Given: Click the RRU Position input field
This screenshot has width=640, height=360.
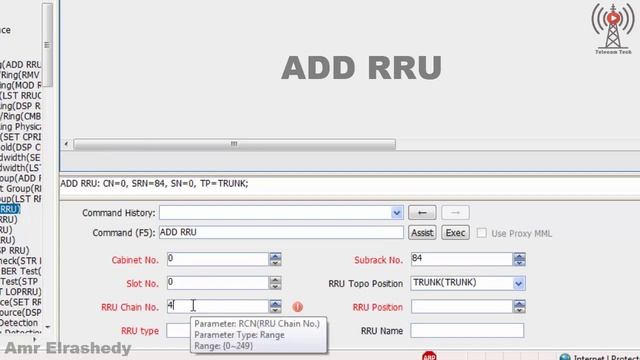Looking at the screenshot, I should (462, 307).
